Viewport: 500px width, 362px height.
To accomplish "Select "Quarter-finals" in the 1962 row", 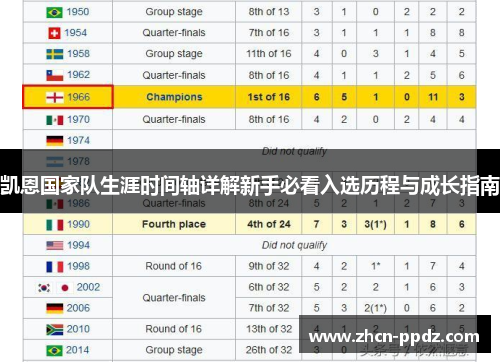I will pos(174,75).
